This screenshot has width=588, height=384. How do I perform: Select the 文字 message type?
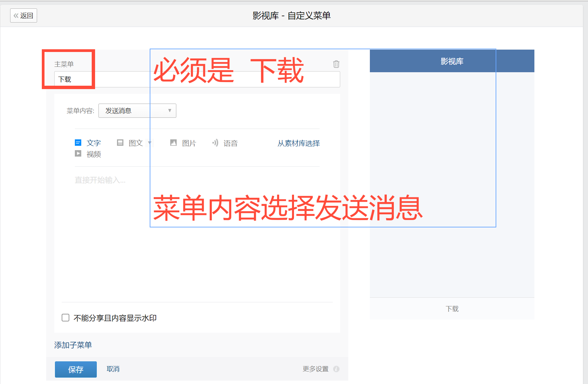pos(88,143)
